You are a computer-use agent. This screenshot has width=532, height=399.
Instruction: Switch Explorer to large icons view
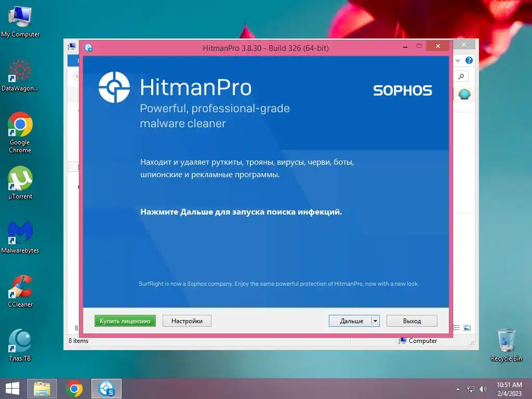(x=467, y=327)
